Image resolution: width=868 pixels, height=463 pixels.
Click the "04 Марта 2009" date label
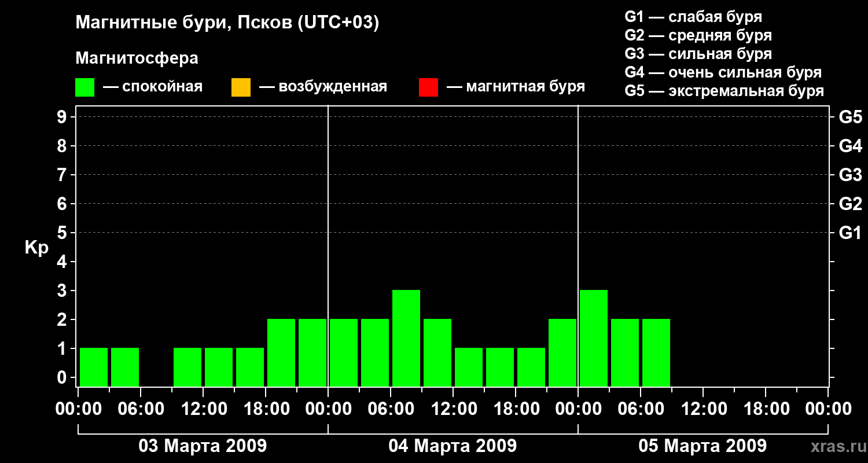(453, 446)
